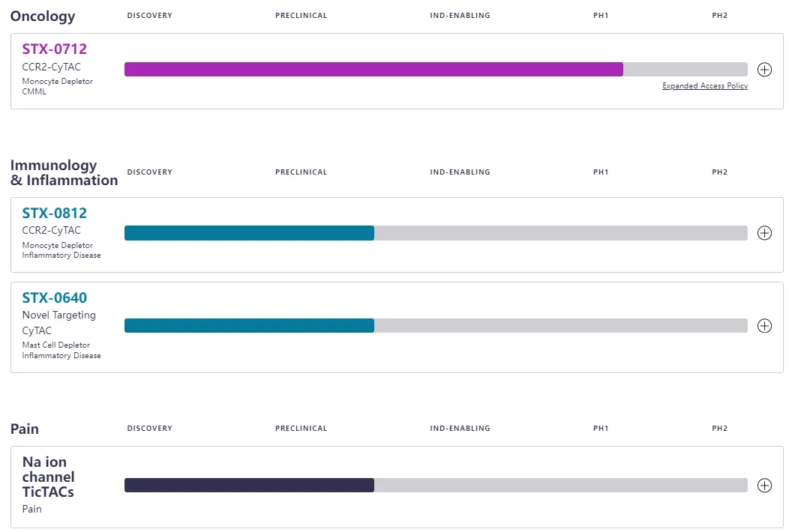Expand the STX-0812 row with plus icon

[x=764, y=233]
